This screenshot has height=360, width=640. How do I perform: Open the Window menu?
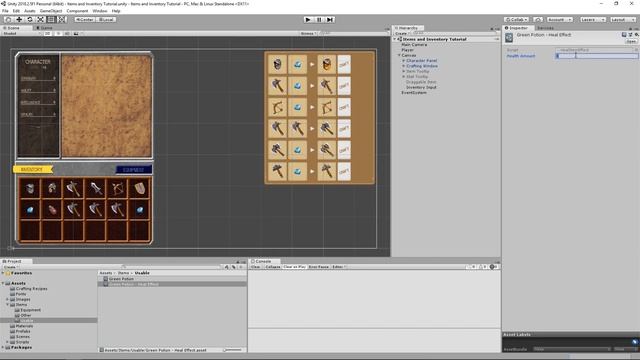pyautogui.click(x=100, y=11)
